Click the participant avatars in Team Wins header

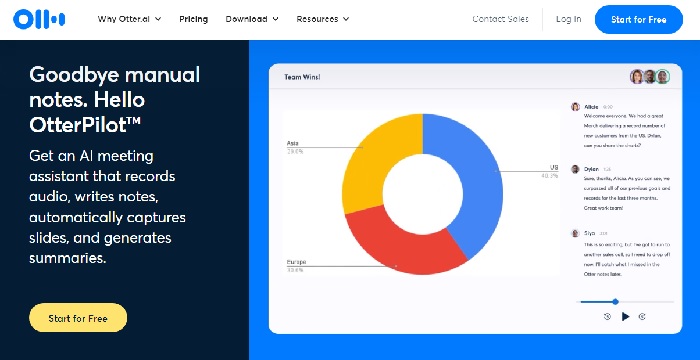tap(650, 77)
